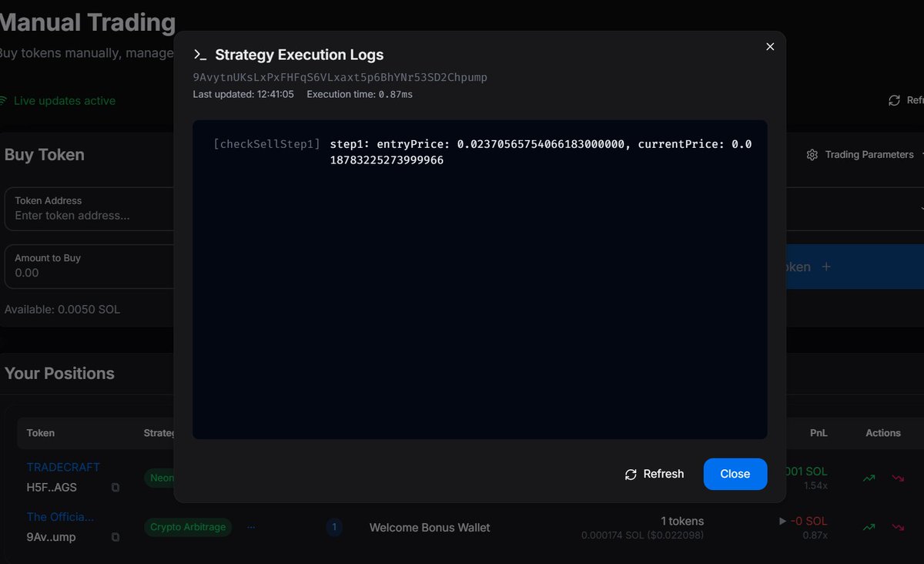The image size is (924, 564).
Task: Click the step1 entryPrice log line
Action: pyautogui.click(x=541, y=152)
